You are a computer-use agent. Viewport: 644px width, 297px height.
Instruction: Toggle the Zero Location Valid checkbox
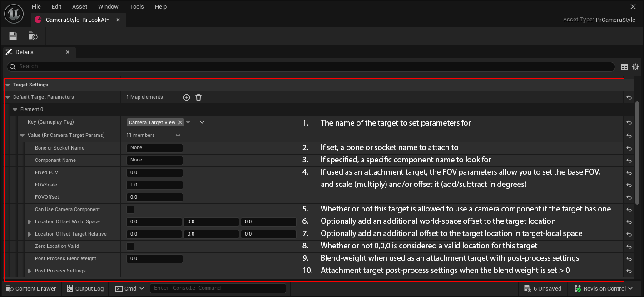130,247
